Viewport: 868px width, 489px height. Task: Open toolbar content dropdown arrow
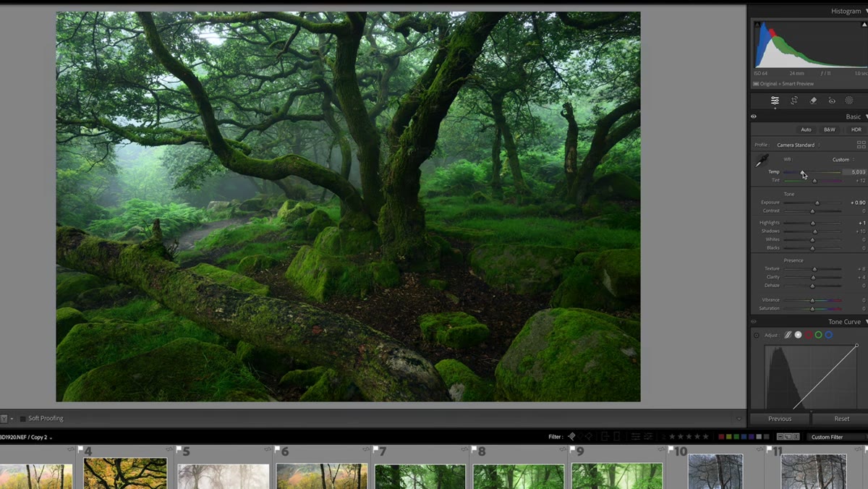(739, 418)
